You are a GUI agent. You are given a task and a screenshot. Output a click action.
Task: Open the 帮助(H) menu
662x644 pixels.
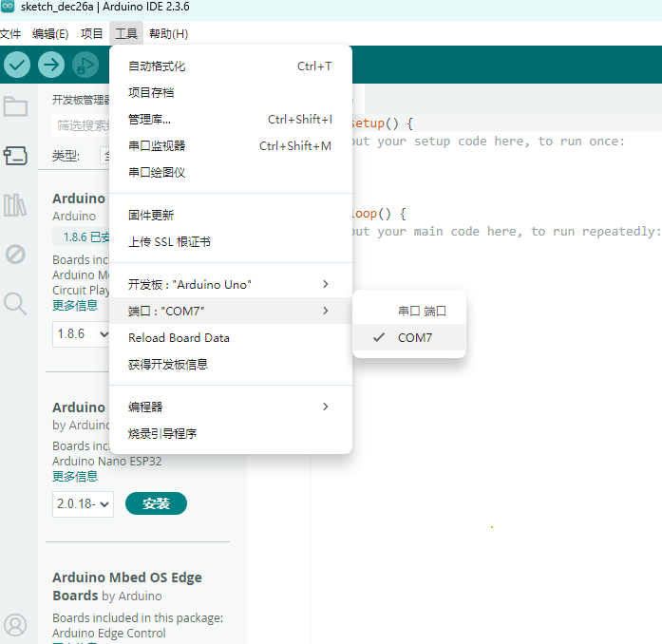point(168,33)
